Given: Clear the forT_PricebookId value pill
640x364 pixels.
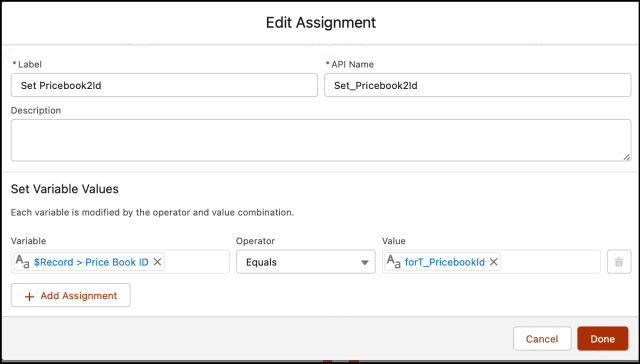Looking at the screenshot, I should click(x=493, y=262).
